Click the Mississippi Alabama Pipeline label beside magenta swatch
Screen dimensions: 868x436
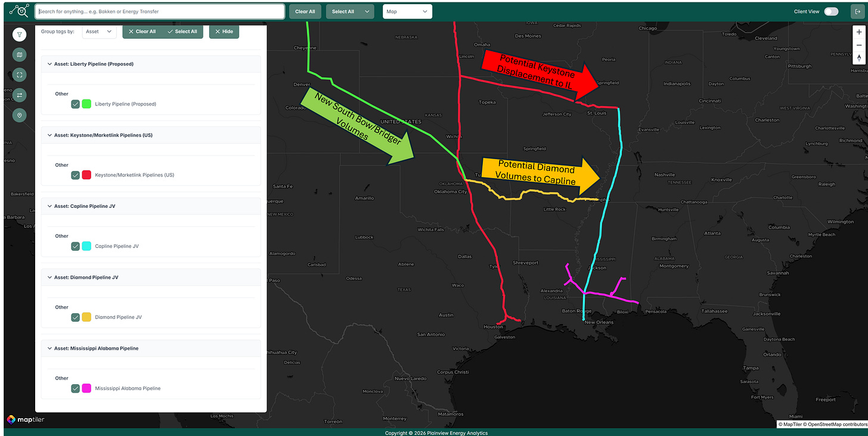point(128,388)
